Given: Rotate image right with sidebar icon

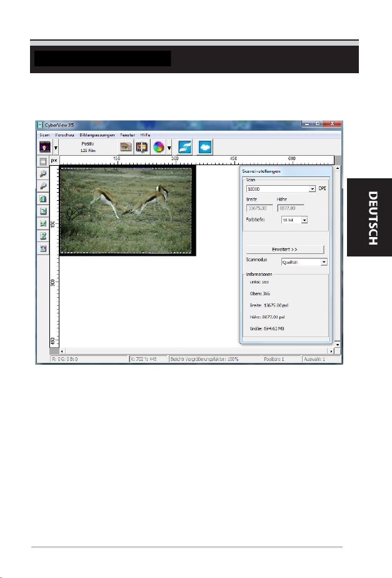Looking at the screenshot, I should (x=43, y=211).
